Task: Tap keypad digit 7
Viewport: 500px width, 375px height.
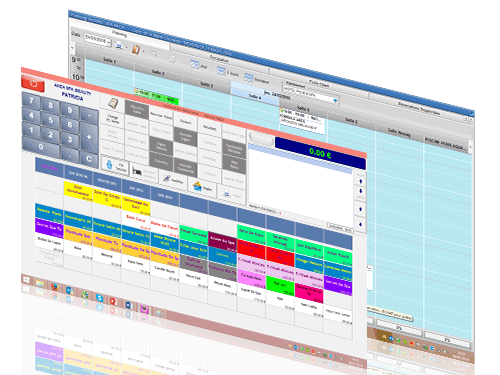Action: [x=31, y=100]
